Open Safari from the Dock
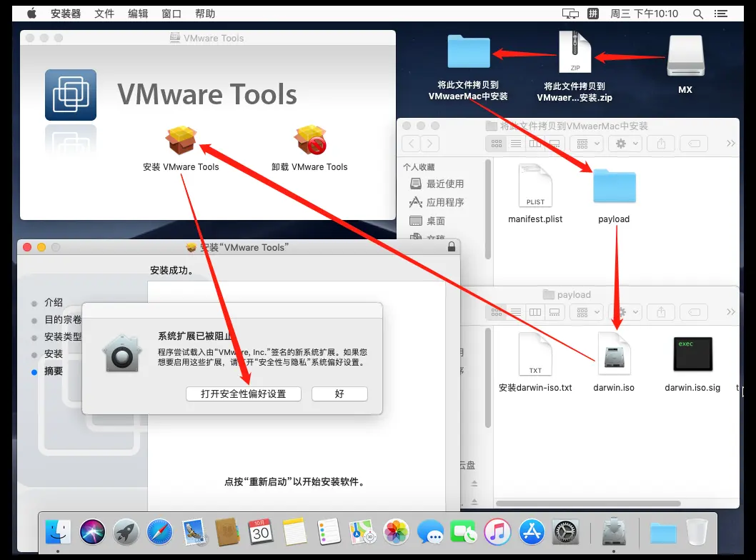This screenshot has height=560, width=756. [159, 532]
